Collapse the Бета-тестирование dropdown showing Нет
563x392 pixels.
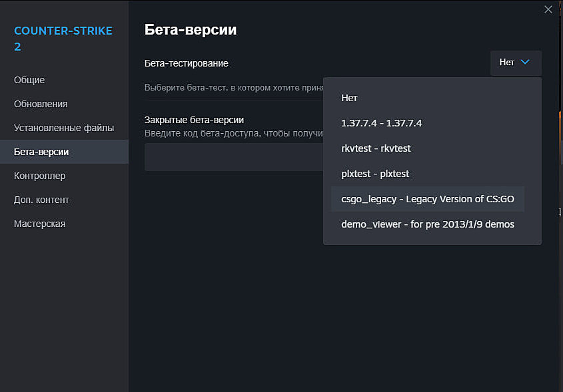pos(516,63)
